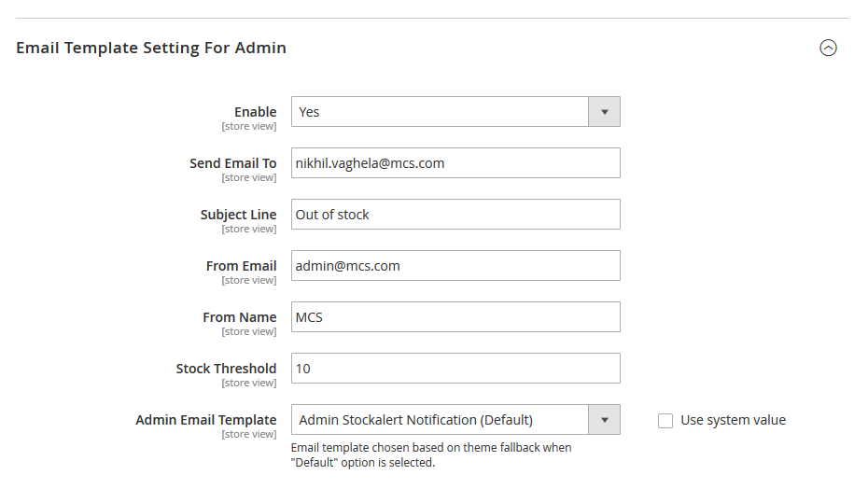The height and width of the screenshot is (503, 868).
Task: Collapse the Email Template Setting section icon
Action: 828,48
